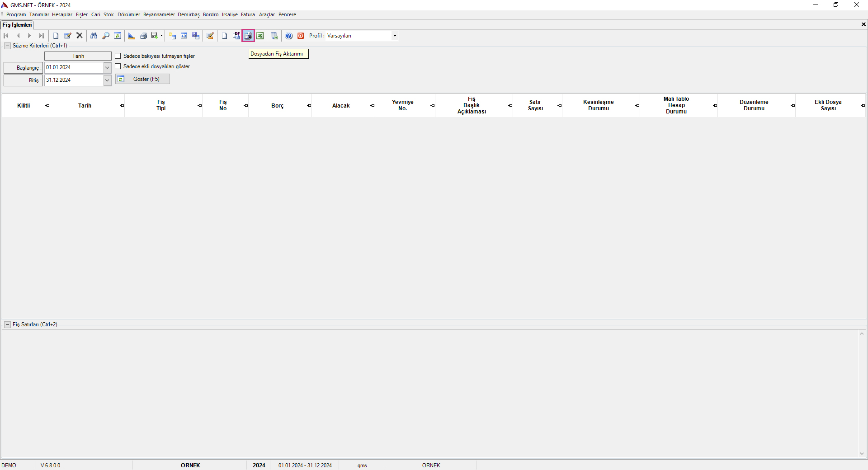868x470 pixels.
Task: Collapse the Süzme Kriterleri section
Action: pos(7,46)
